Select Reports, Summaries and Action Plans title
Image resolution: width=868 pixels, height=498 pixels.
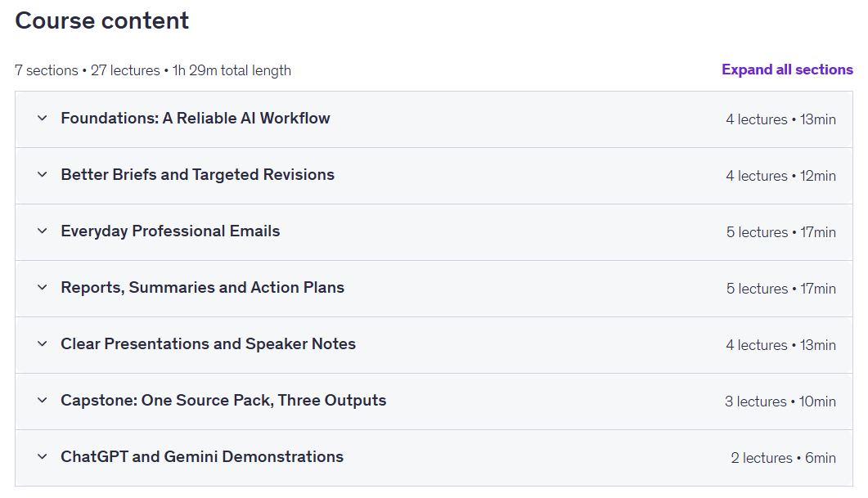pyautogui.click(x=203, y=288)
